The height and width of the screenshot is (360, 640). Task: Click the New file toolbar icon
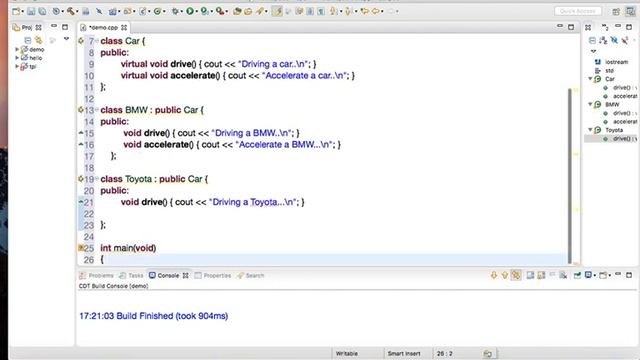click(16, 11)
